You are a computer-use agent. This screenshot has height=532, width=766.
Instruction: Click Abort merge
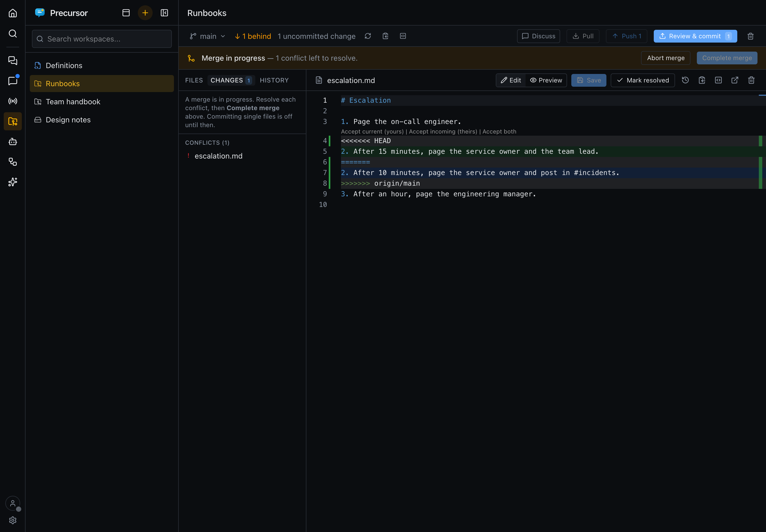coord(665,58)
